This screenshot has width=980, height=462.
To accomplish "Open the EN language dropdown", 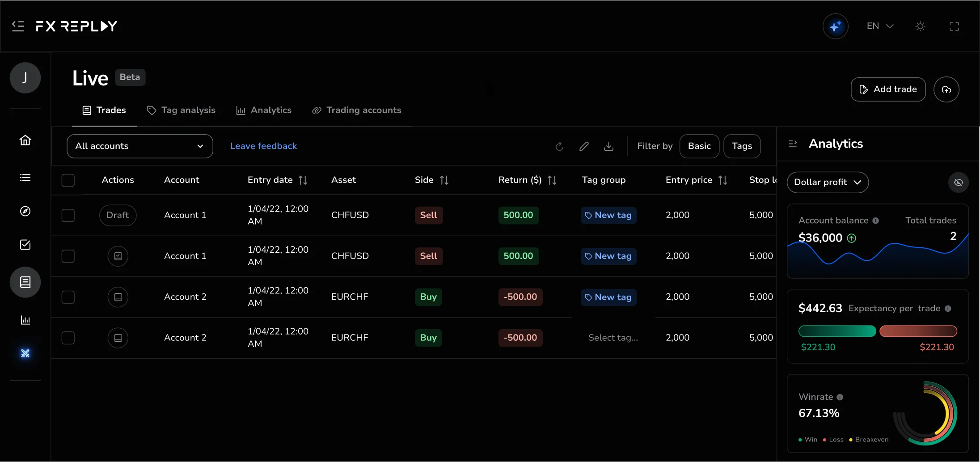I will tap(880, 26).
